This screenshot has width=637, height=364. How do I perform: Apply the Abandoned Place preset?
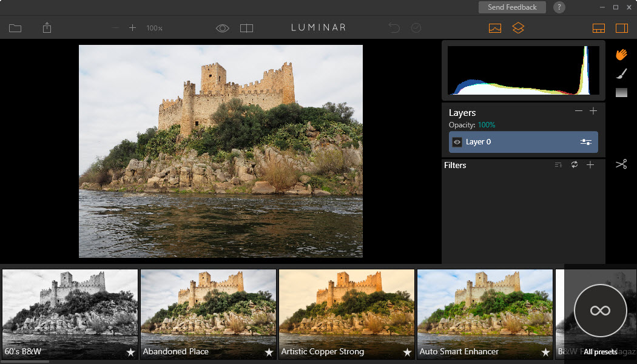[208, 314]
